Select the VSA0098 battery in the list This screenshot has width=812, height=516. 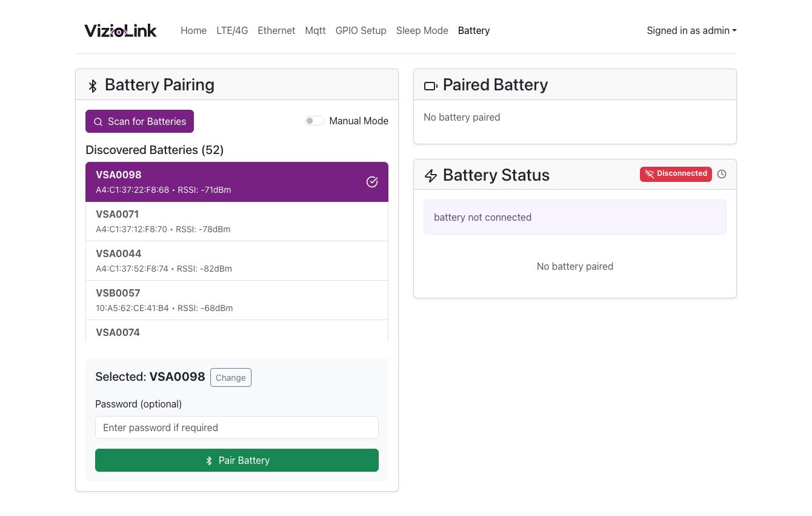(237, 182)
